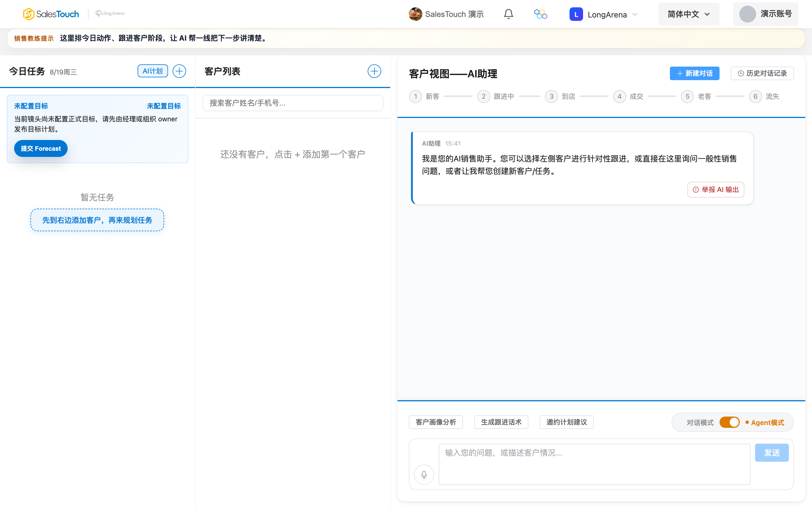This screenshot has height=508, width=812.
Task: Focus the AI question input box
Action: (594, 464)
